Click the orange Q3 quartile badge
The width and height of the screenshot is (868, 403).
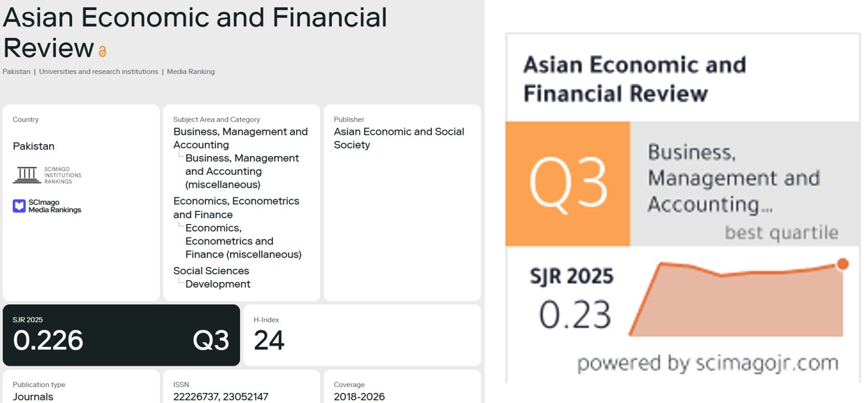567,183
